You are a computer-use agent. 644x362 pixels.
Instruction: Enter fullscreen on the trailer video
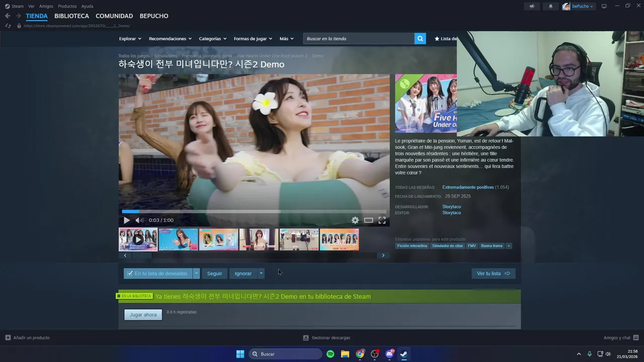tap(382, 220)
